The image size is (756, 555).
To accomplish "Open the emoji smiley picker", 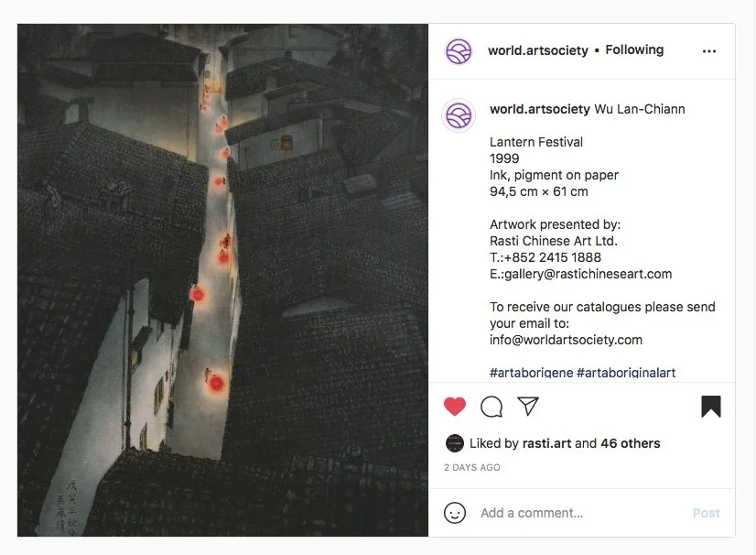I will tap(455, 513).
